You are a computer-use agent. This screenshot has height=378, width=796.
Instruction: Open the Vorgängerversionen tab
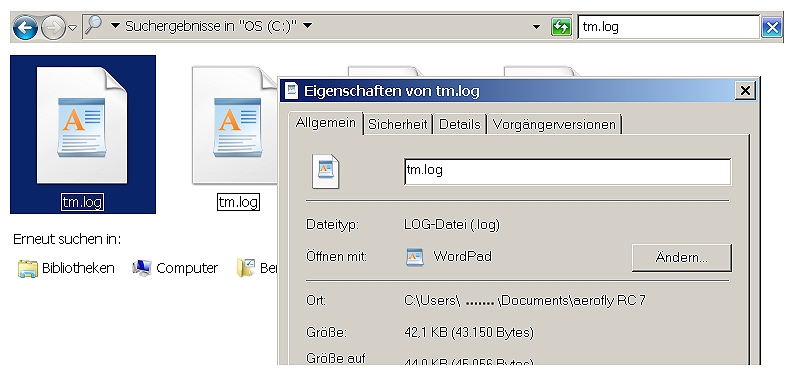(x=554, y=124)
